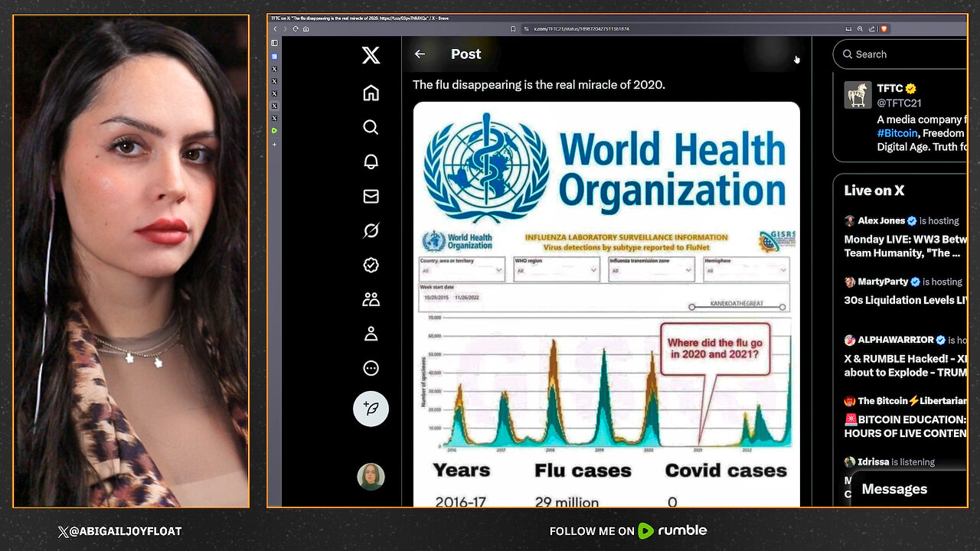Open the Messages envelope icon in sidebar

pyautogui.click(x=371, y=196)
